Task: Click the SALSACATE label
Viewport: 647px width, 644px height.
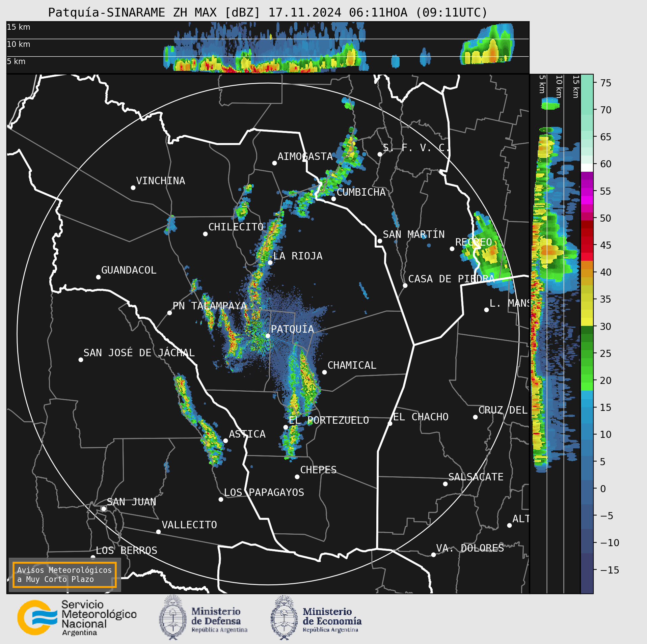Action: point(476,477)
